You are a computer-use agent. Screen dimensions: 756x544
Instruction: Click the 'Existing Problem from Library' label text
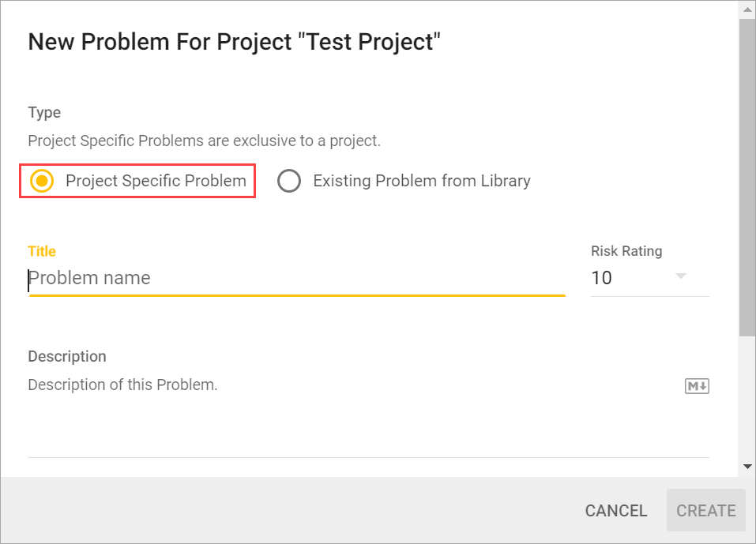(422, 181)
